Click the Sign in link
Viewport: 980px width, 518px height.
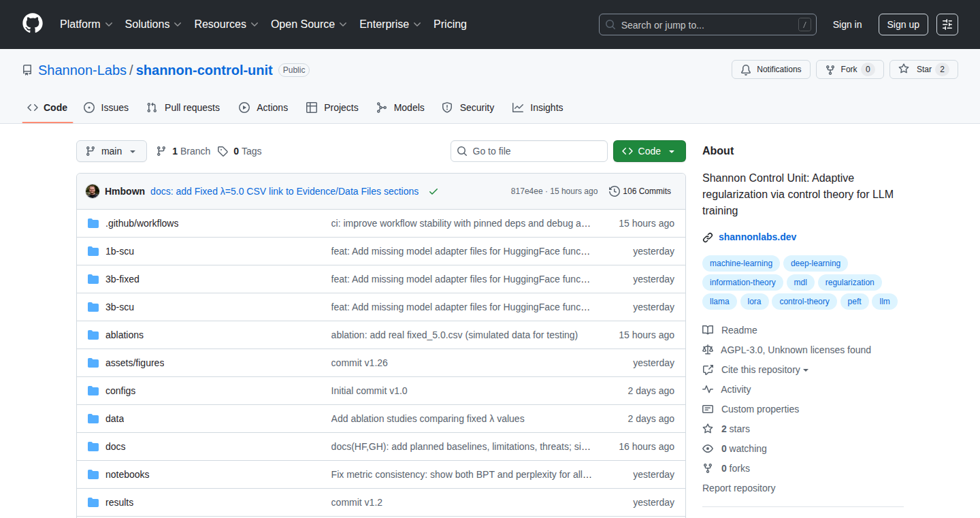coord(847,25)
